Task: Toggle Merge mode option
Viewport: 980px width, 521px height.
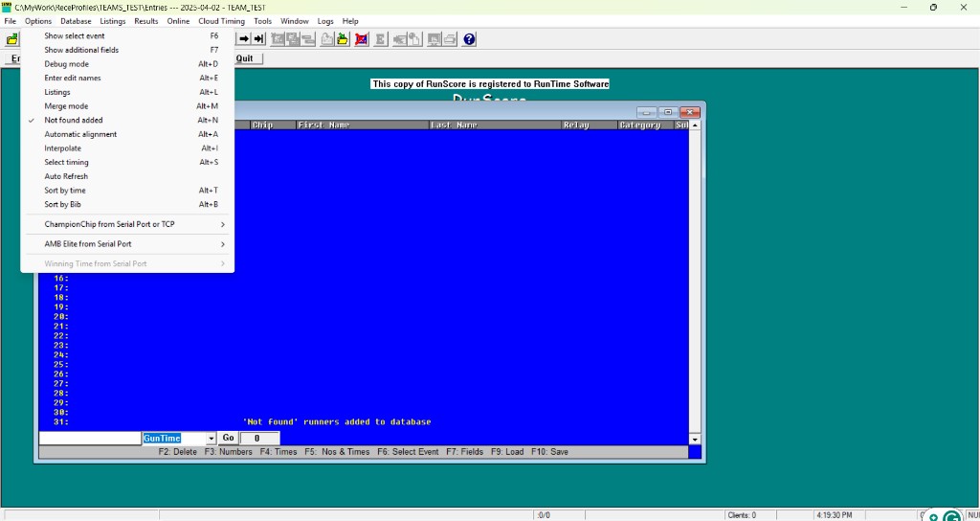Action: coord(127,106)
